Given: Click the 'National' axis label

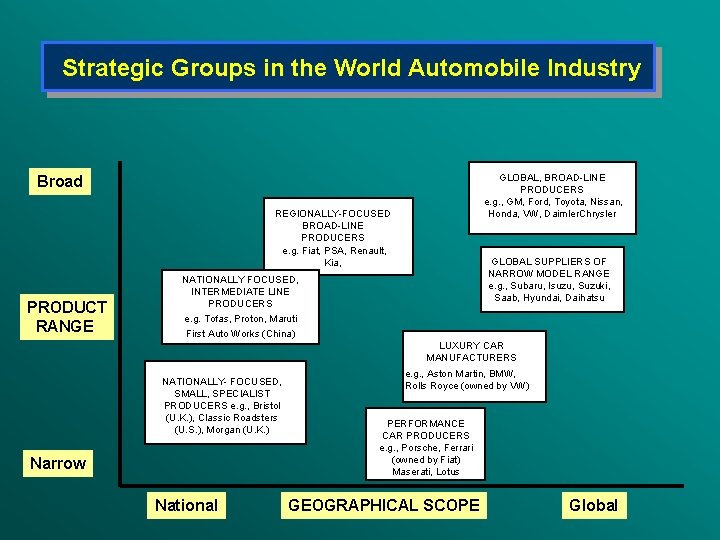Looking at the screenshot, I should coord(186,506).
